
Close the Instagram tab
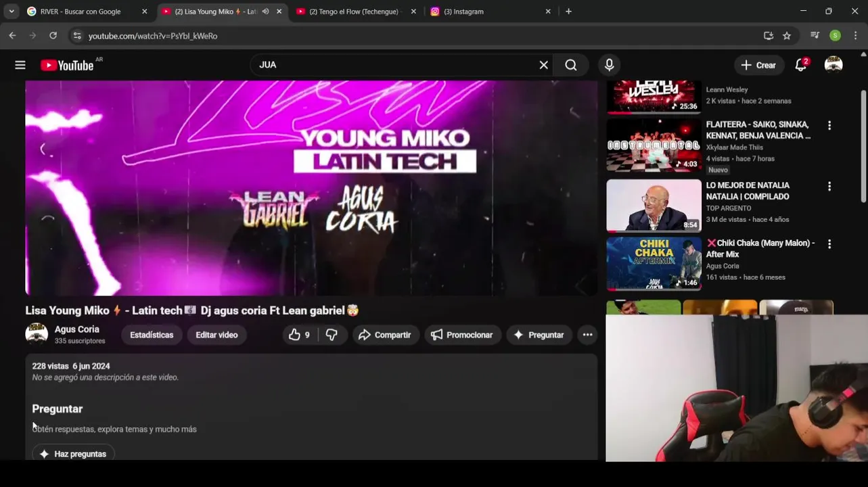point(548,11)
